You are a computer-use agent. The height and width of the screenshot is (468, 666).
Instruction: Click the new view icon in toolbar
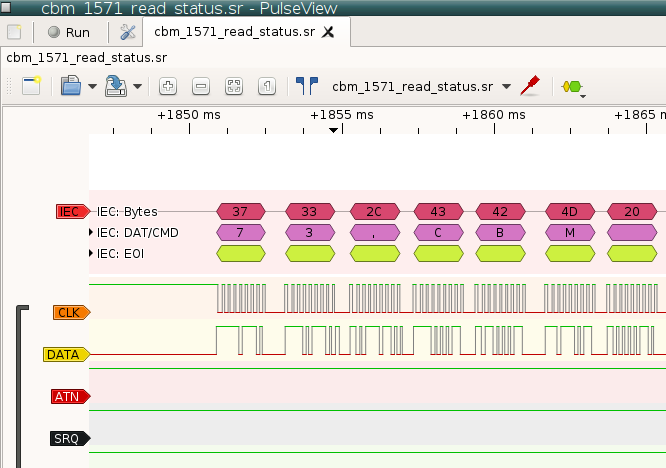tap(31, 87)
